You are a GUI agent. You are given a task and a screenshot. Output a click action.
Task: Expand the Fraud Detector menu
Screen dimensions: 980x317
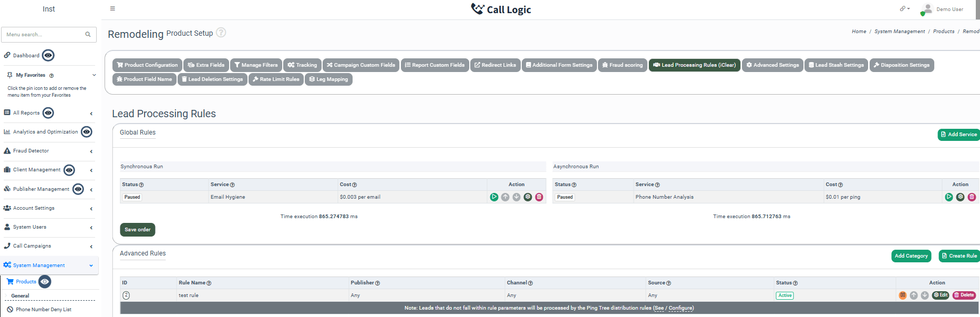(x=91, y=151)
